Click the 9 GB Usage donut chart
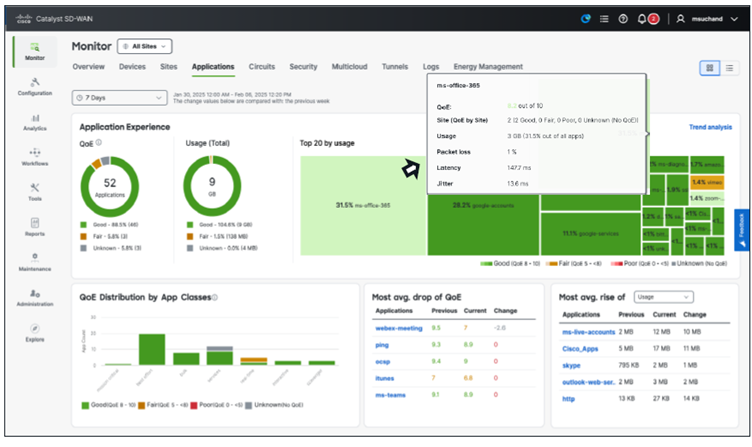 pos(212,186)
